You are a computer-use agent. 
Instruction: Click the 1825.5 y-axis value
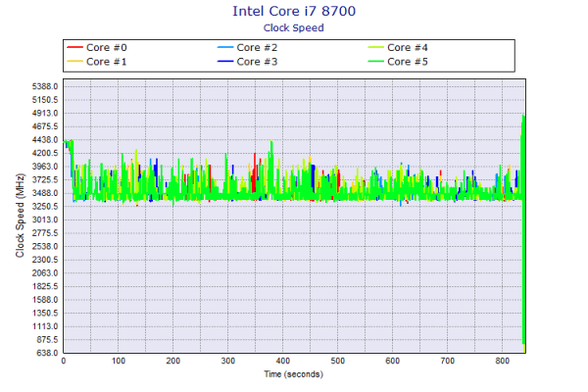coord(45,286)
